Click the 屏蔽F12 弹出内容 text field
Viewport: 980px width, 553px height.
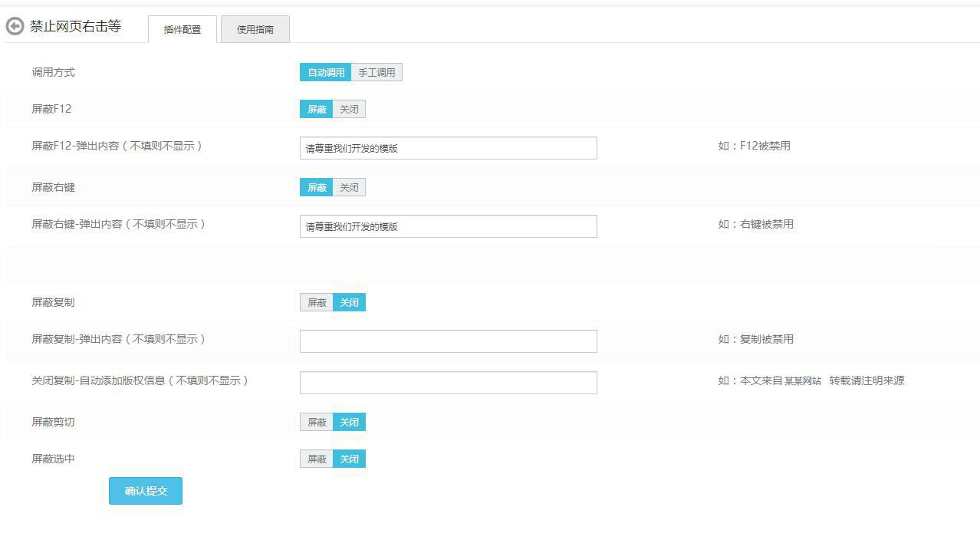click(x=448, y=148)
